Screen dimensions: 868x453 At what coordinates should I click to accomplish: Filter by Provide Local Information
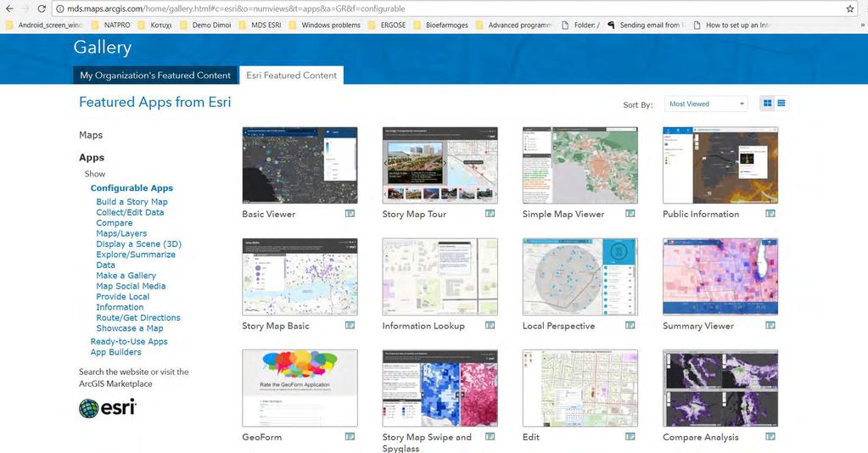tap(122, 302)
